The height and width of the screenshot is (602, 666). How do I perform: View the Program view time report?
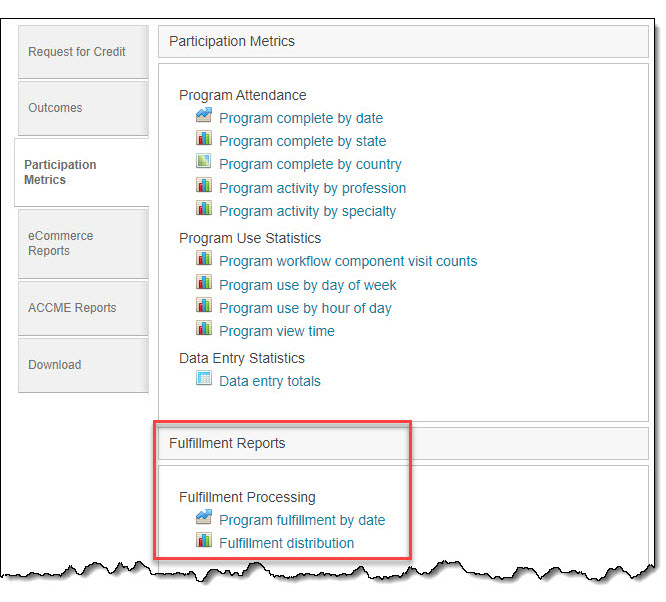pos(277,331)
